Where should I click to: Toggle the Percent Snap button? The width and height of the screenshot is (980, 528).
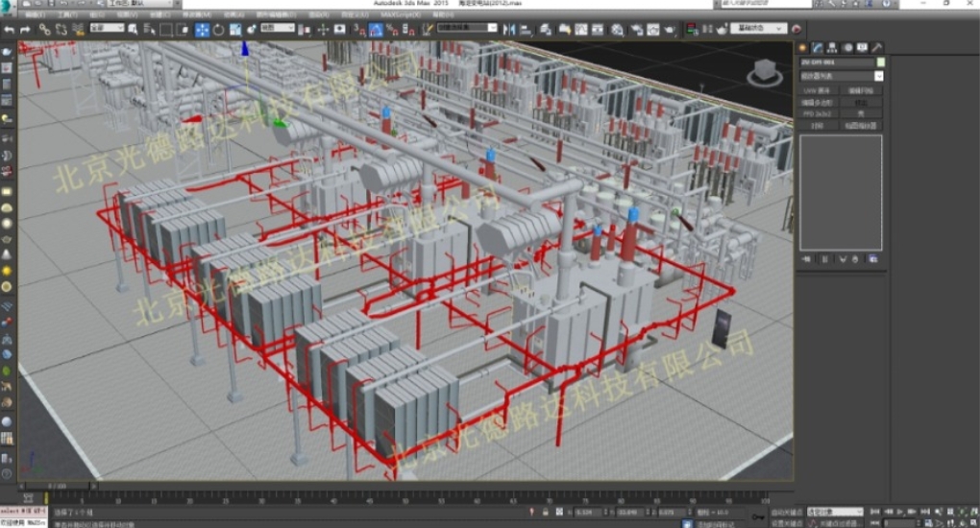[393, 30]
